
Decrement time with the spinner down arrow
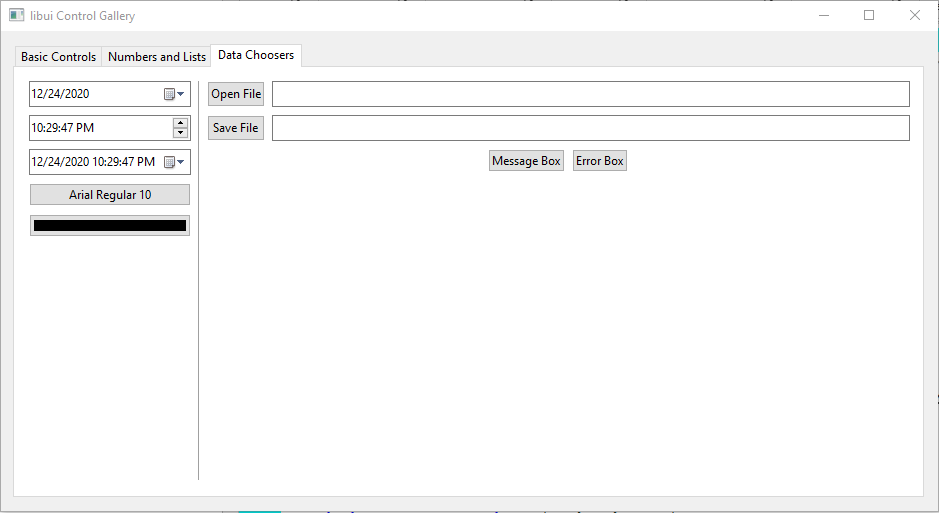point(180,133)
